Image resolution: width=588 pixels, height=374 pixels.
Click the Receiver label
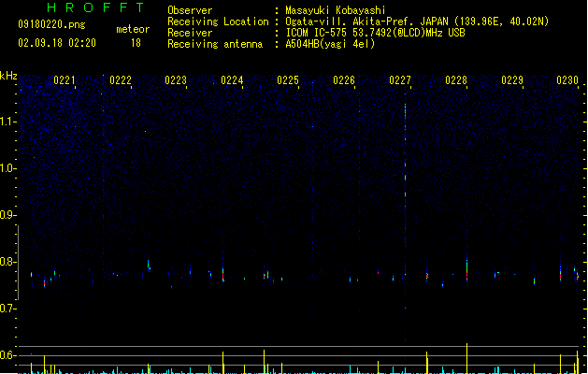[190, 33]
